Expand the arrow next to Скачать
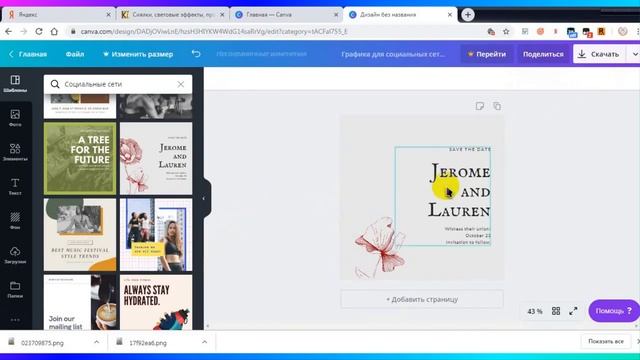The height and width of the screenshot is (360, 640). pyautogui.click(x=634, y=54)
